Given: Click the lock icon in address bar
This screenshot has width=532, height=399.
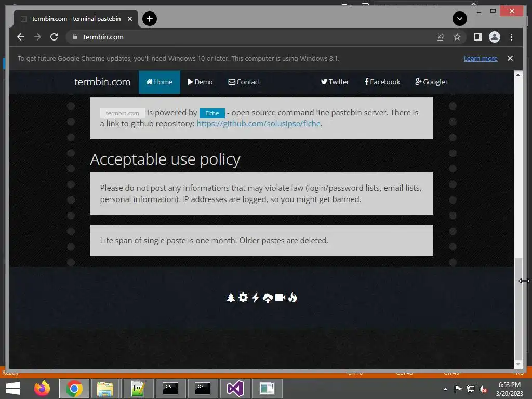Looking at the screenshot, I should click(x=75, y=37).
